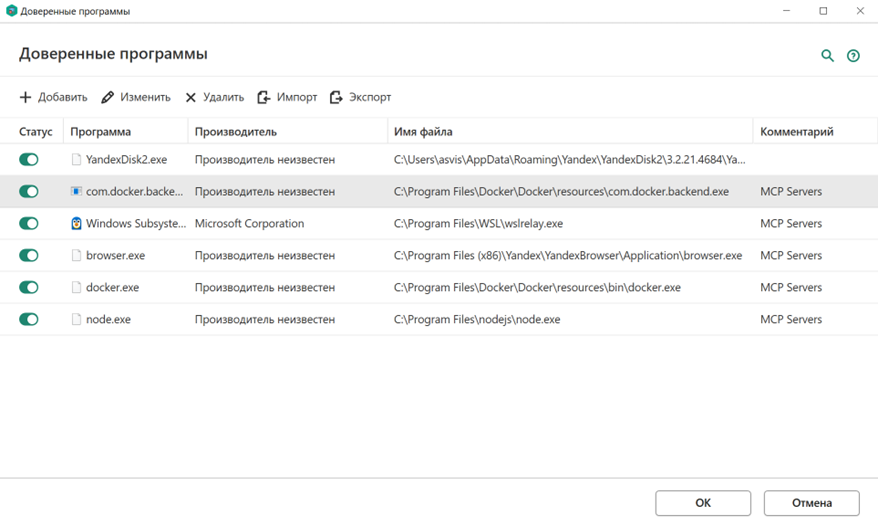Click Производитель неизвестен in the node.exe row
Viewport: 878px width, 526px height.
click(265, 319)
